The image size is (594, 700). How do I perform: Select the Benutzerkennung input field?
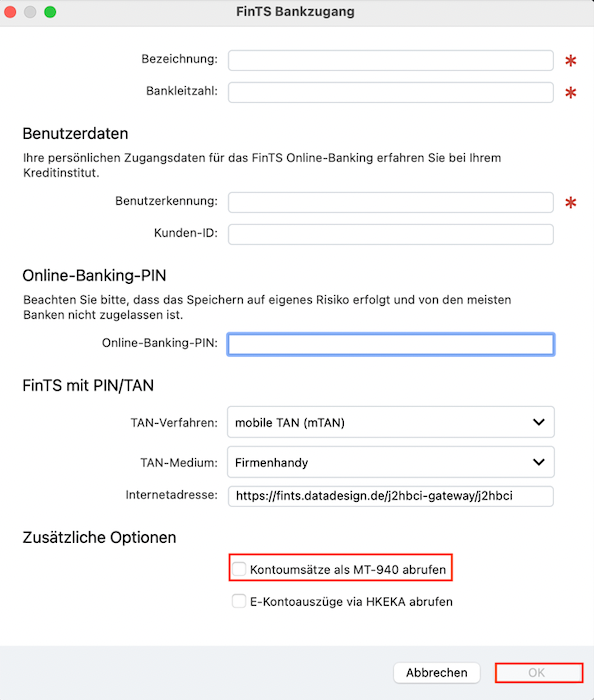pyautogui.click(x=391, y=202)
